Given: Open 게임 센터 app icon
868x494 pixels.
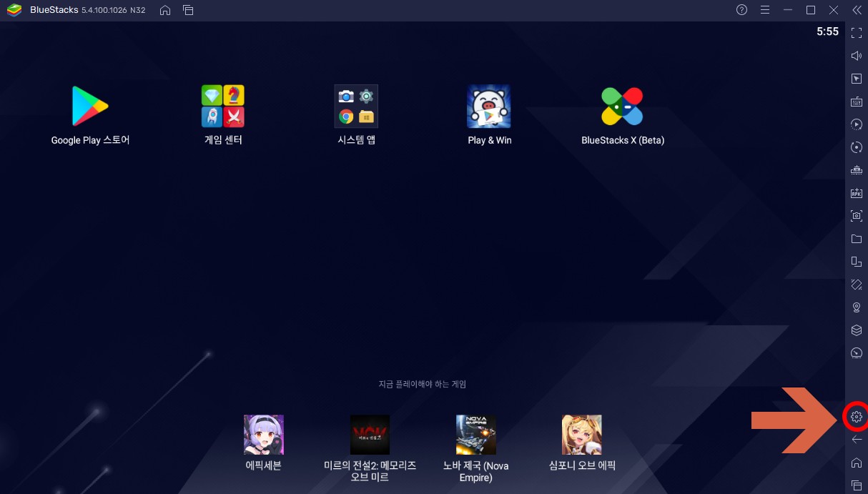Looking at the screenshot, I should pos(223,107).
